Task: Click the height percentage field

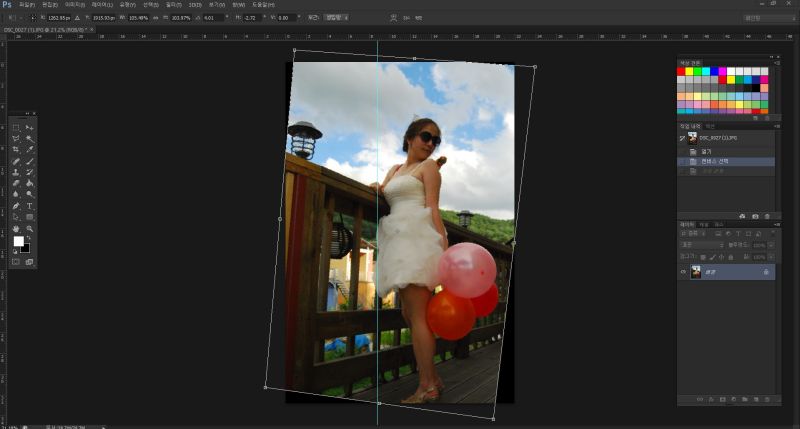Action: pos(181,18)
